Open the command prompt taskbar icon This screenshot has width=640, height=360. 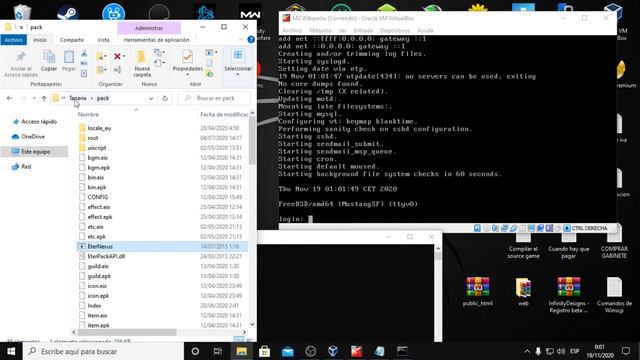[402, 351]
